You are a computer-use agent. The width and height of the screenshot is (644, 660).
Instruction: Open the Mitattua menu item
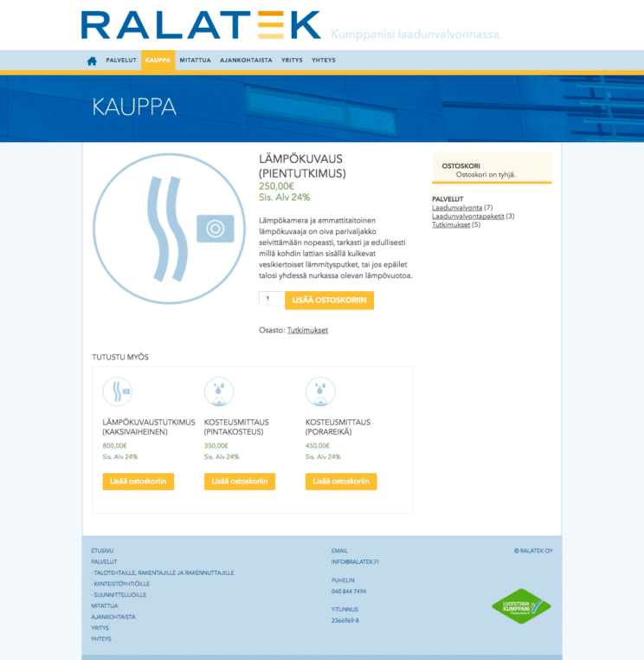[x=195, y=60]
